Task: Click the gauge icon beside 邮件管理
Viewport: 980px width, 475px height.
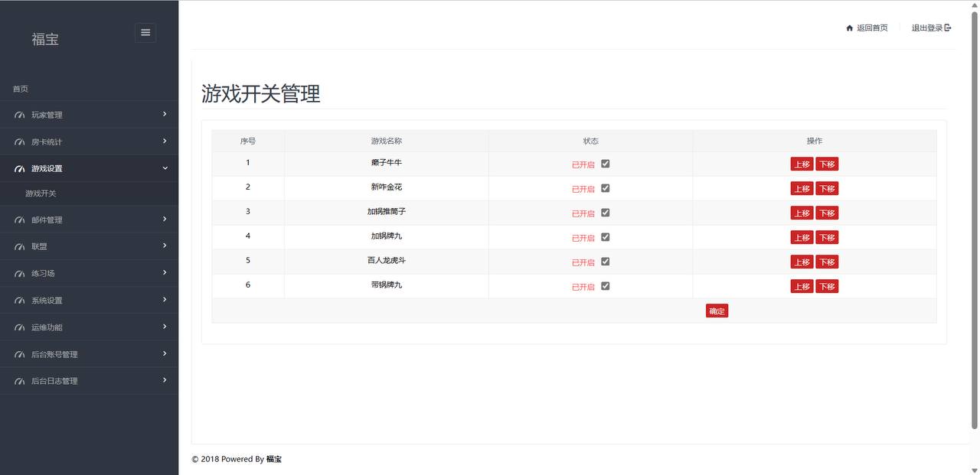Action: click(x=20, y=220)
